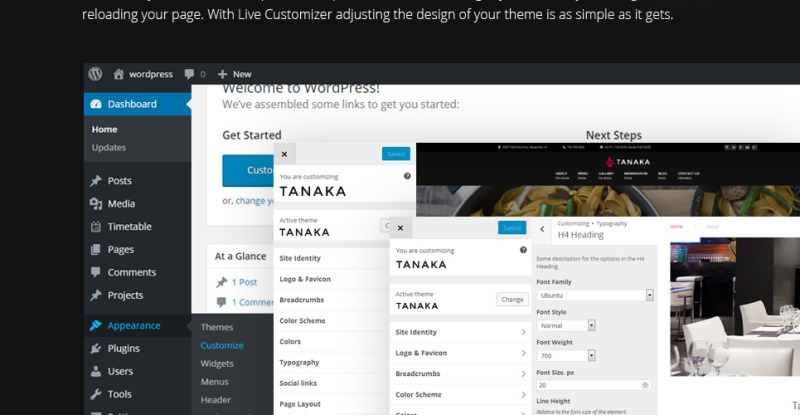Image resolution: width=800 pixels, height=415 pixels.
Task: Click the Dashboard gauge icon
Action: (96, 104)
